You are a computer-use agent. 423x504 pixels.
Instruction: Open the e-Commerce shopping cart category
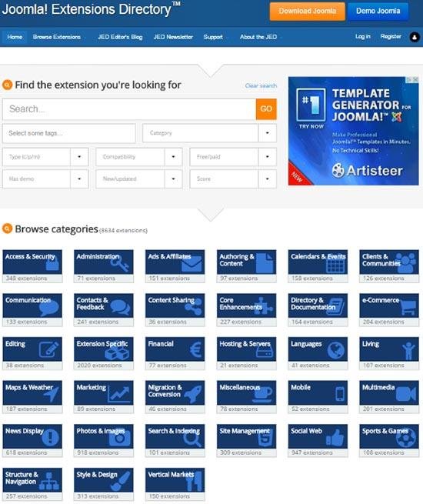[389, 310]
